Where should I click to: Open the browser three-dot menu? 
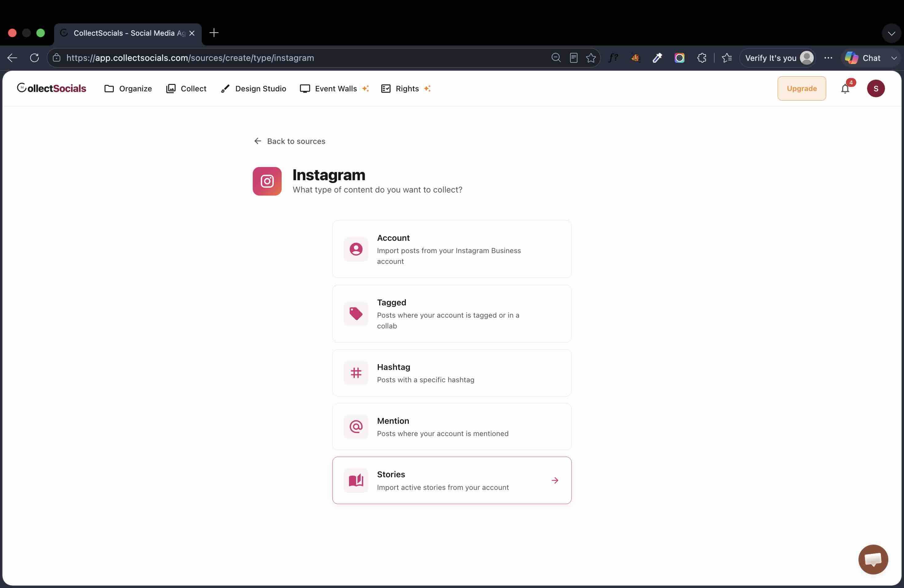pyautogui.click(x=828, y=58)
